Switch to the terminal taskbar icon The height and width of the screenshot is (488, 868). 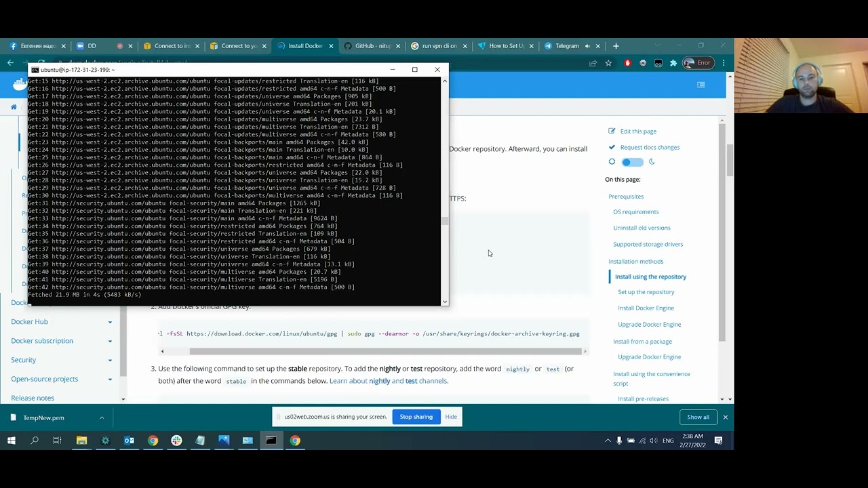click(x=271, y=441)
